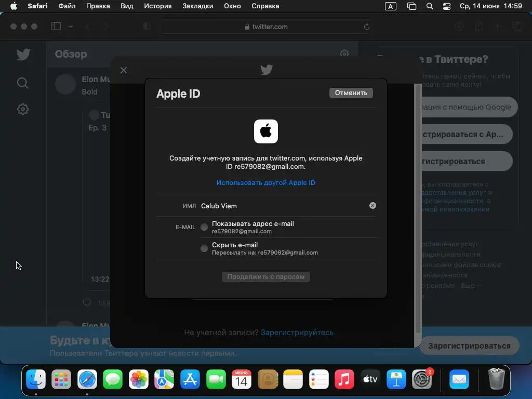This screenshot has height=399, width=532.
Task: Open Photos from the Dock
Action: [x=138, y=379]
